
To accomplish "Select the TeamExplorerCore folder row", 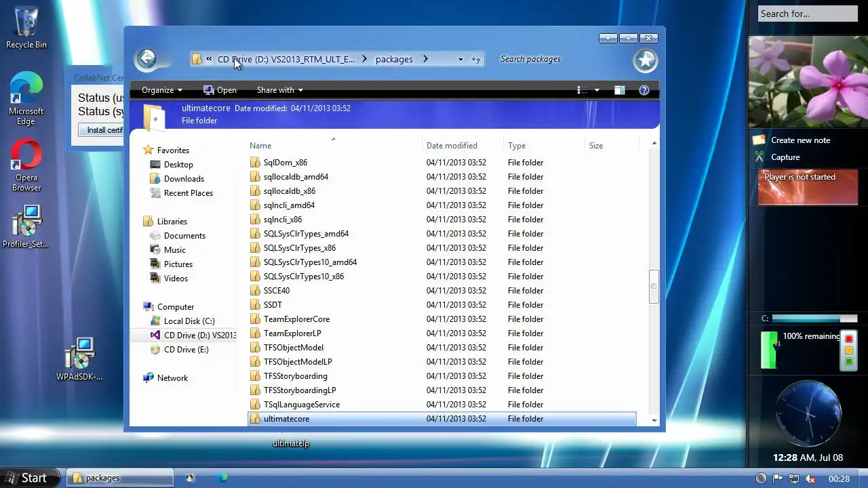I will click(441, 319).
